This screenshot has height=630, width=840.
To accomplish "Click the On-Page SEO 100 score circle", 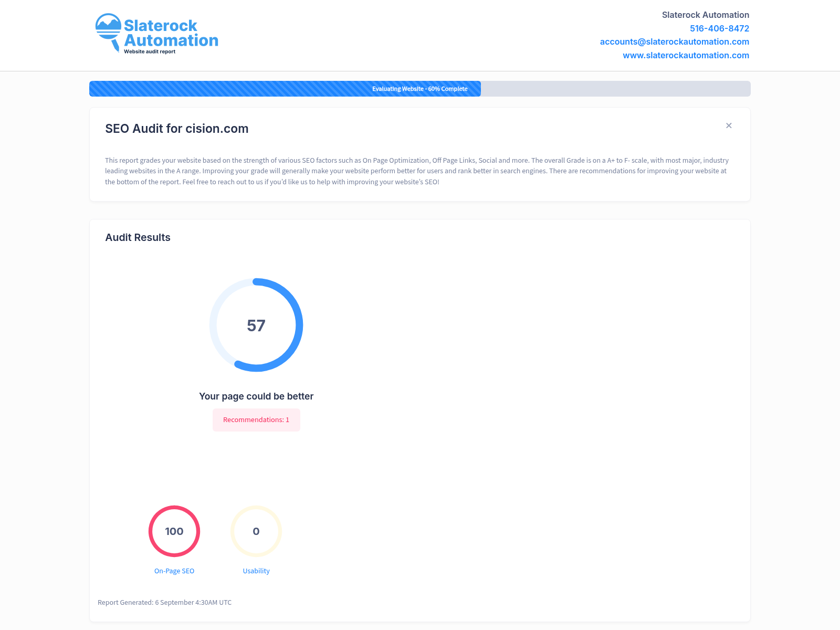I will [x=174, y=531].
